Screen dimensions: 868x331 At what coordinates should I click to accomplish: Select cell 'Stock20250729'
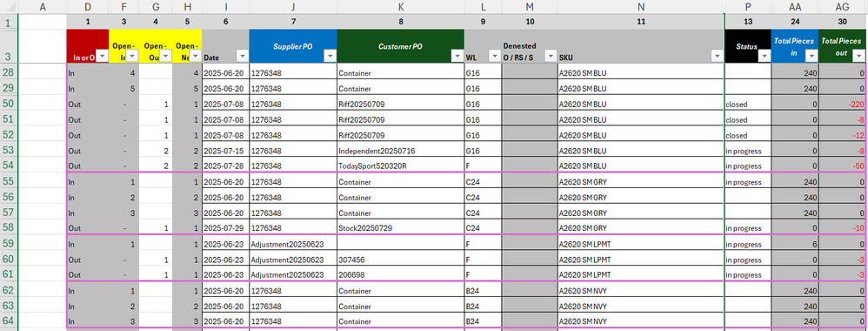point(400,228)
